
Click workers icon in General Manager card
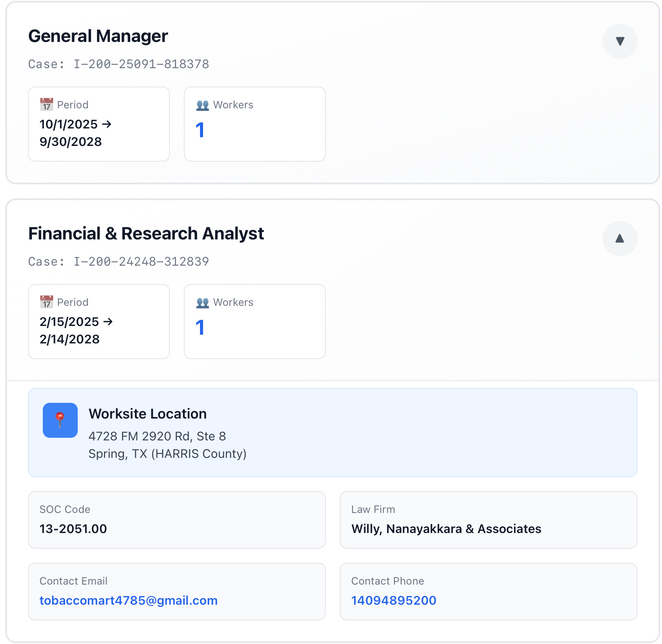pyautogui.click(x=203, y=105)
